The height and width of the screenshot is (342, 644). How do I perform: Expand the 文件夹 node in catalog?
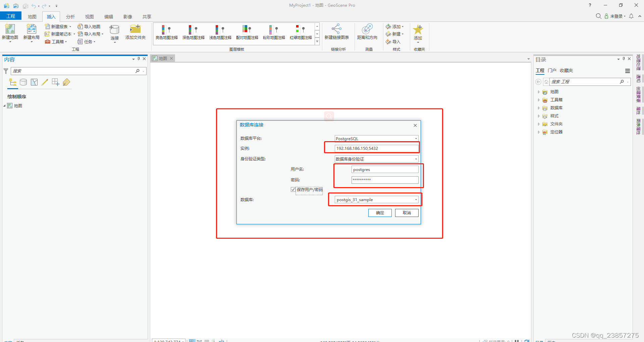(x=539, y=124)
